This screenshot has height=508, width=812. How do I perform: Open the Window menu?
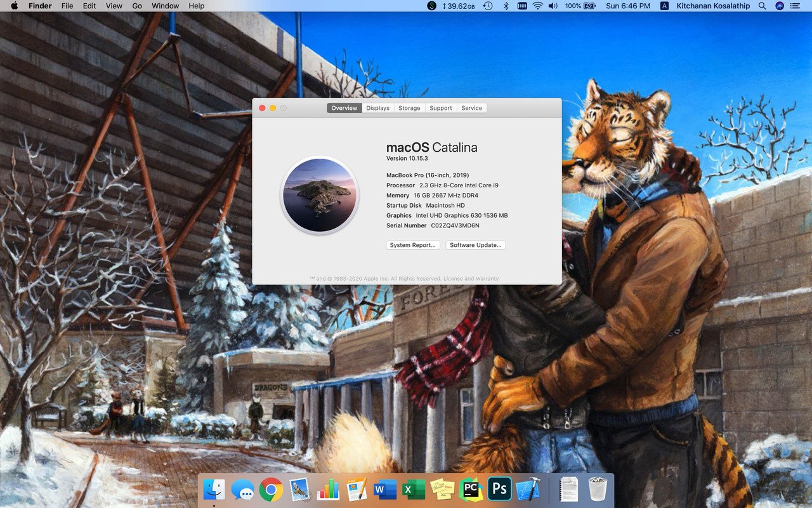(x=165, y=6)
